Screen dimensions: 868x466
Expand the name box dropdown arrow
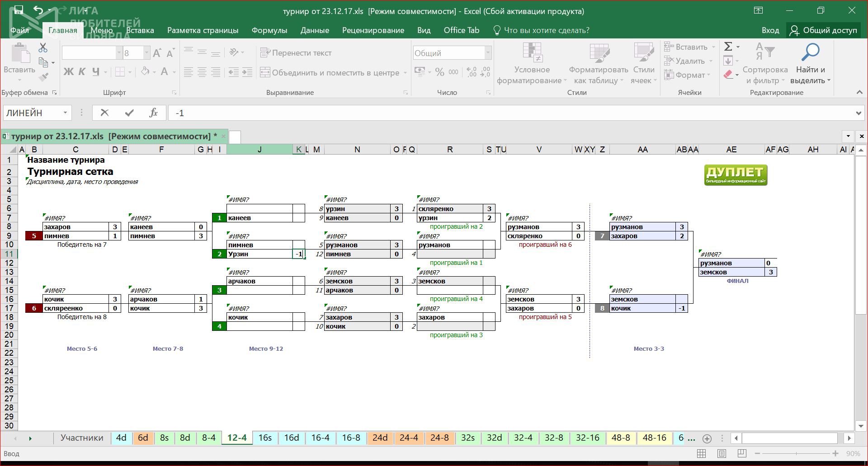pyautogui.click(x=65, y=113)
